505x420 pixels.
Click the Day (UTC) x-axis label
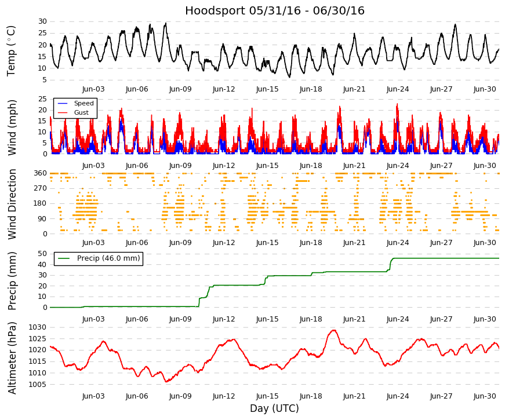(x=274, y=408)
